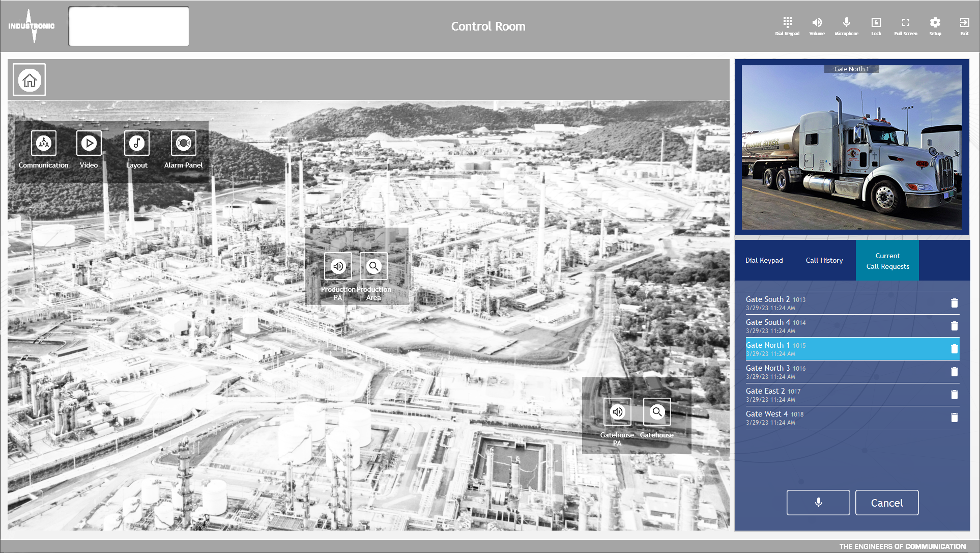Open the Communication icon
The image size is (980, 553).
[x=44, y=143]
